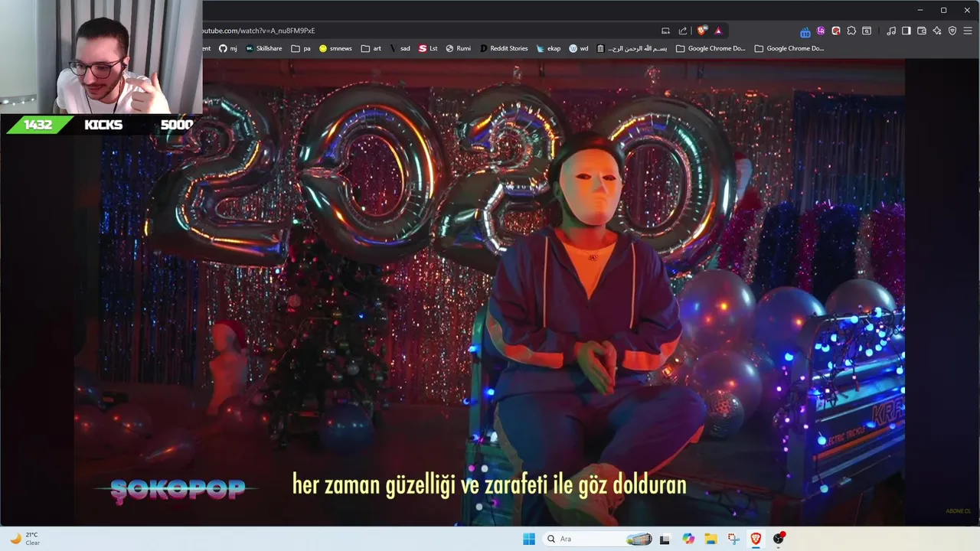This screenshot has height=551, width=980.
Task: Open the art bookmarks folder
Action: tap(371, 48)
